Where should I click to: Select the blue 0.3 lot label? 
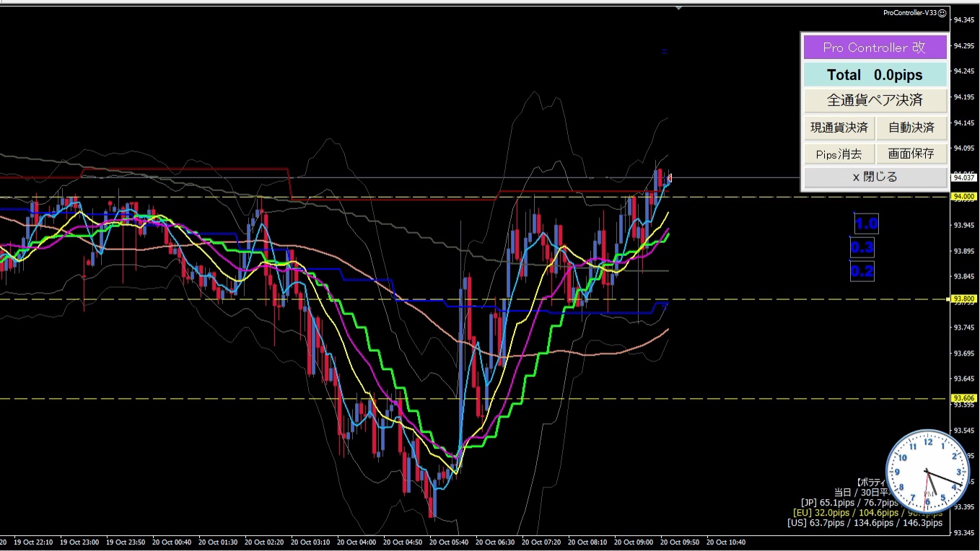tap(862, 248)
